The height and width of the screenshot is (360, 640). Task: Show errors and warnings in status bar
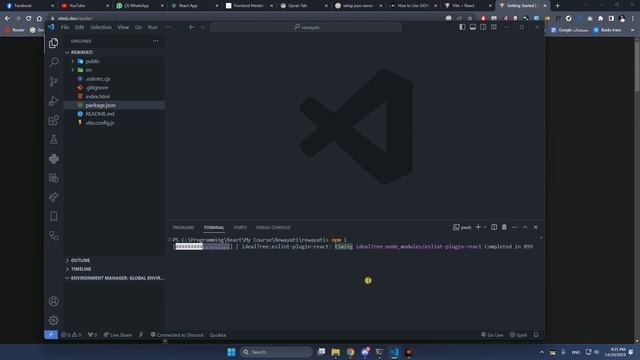71,335
